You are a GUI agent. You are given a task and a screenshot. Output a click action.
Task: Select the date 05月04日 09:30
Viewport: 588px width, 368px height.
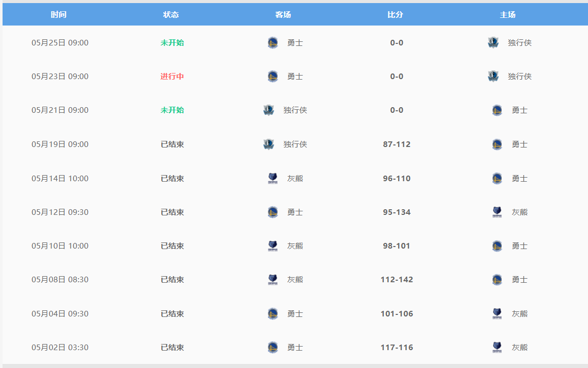60,314
